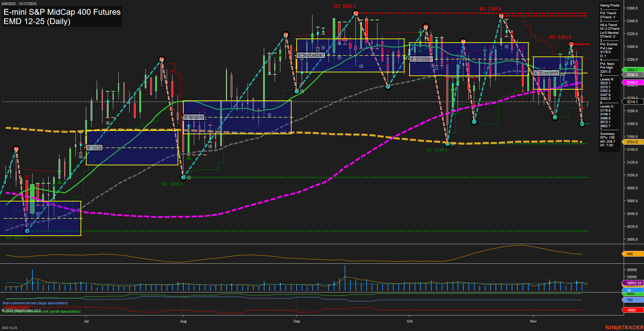Click the S1: 3149.1 support label
Screen dimensions: 644x331
(436, 150)
